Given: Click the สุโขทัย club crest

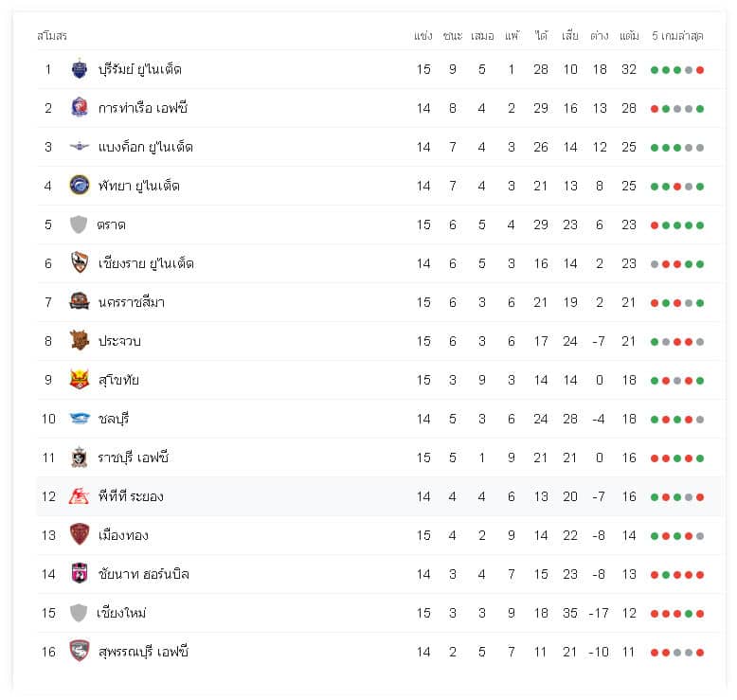Looking at the screenshot, I should tap(79, 380).
